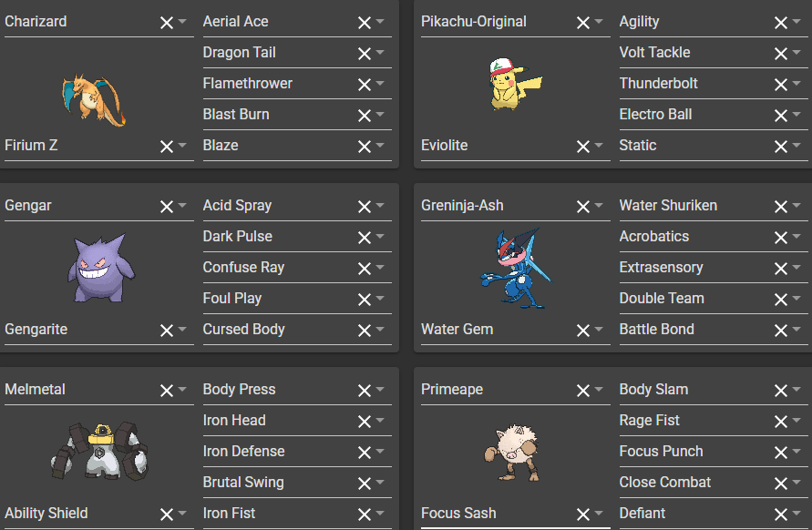
Task: Remove Close Combat from Primeape
Action: pyautogui.click(x=781, y=484)
